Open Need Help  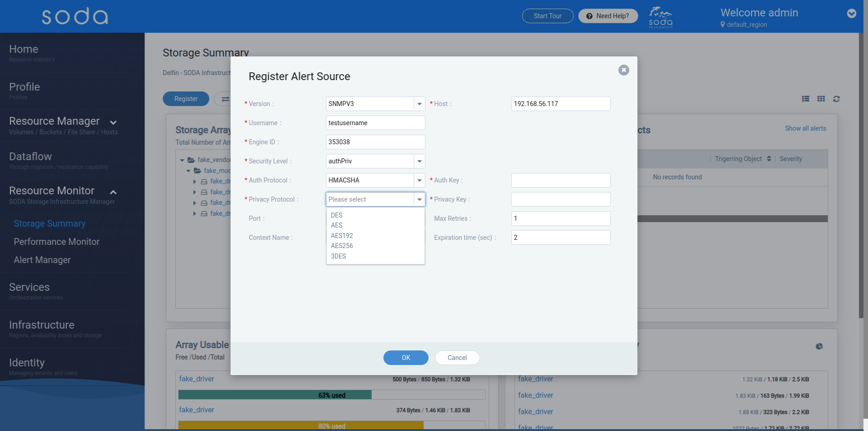[608, 16]
